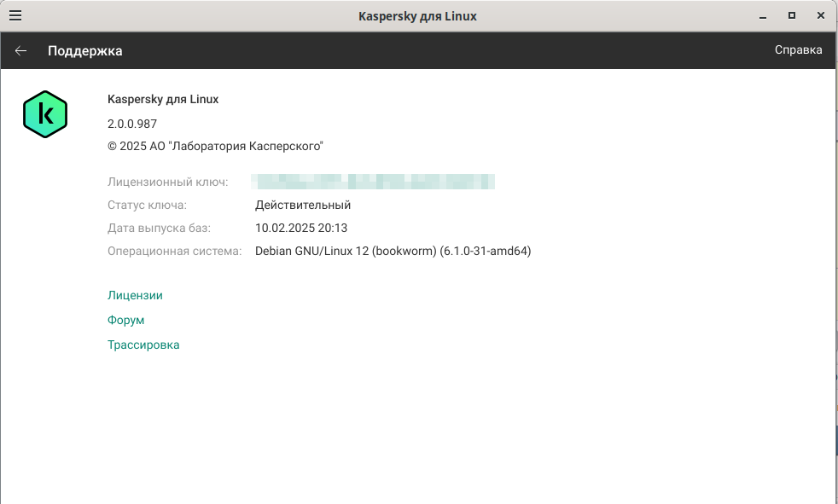Screen dimensions: 838x504
Task: Open the hamburger menu in title bar
Action: [15, 15]
